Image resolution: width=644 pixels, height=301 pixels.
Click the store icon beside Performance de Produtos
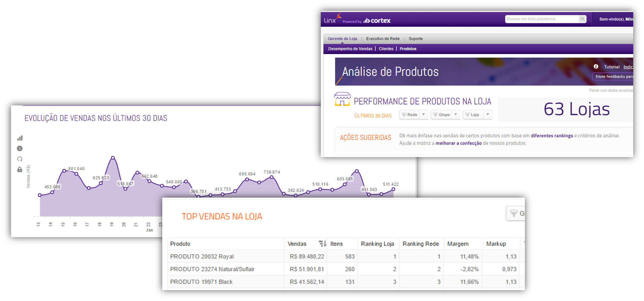[342, 99]
